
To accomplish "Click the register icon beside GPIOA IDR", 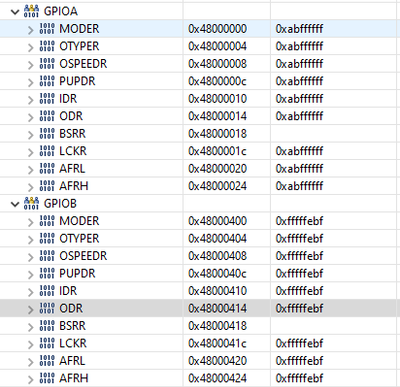I will [47, 99].
